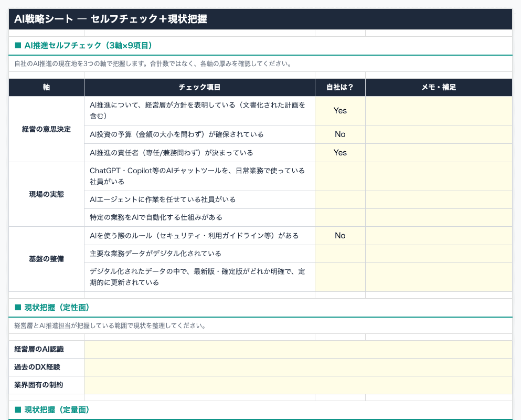Select the answer cell for ChatGPT・Copilot row
521x420 pixels.
(340, 176)
